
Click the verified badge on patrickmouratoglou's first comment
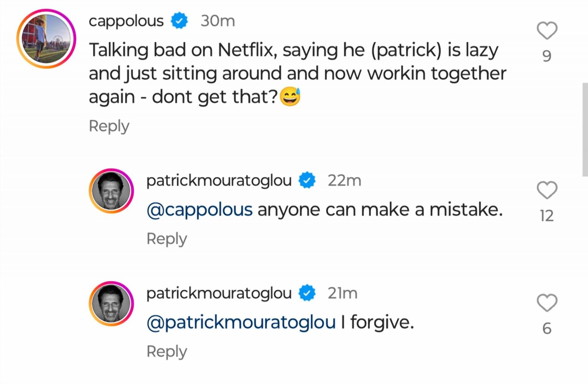pyautogui.click(x=307, y=180)
